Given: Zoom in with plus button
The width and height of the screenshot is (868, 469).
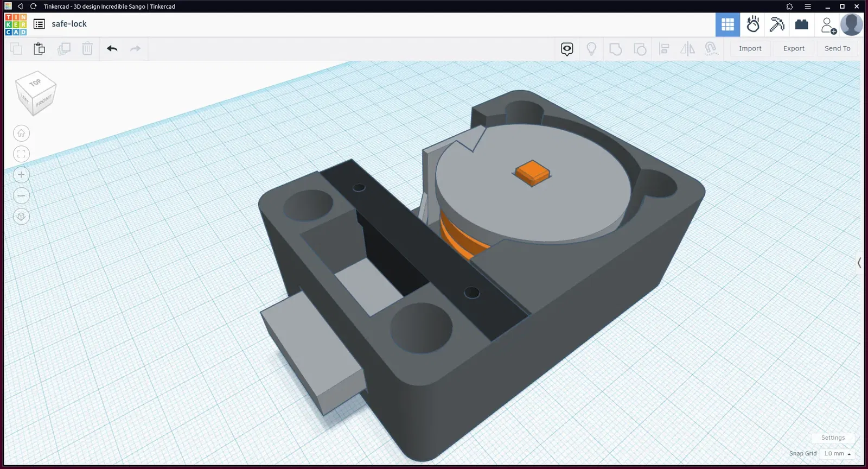Looking at the screenshot, I should tap(21, 175).
